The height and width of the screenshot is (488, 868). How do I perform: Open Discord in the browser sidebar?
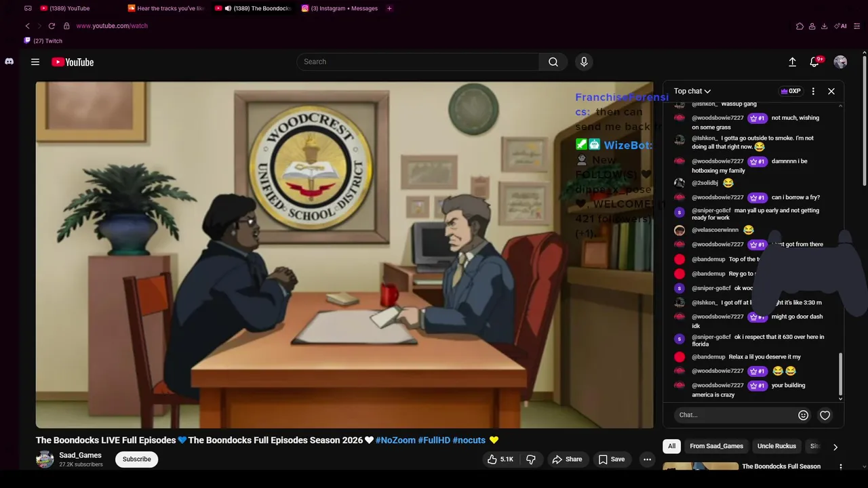tap(9, 61)
